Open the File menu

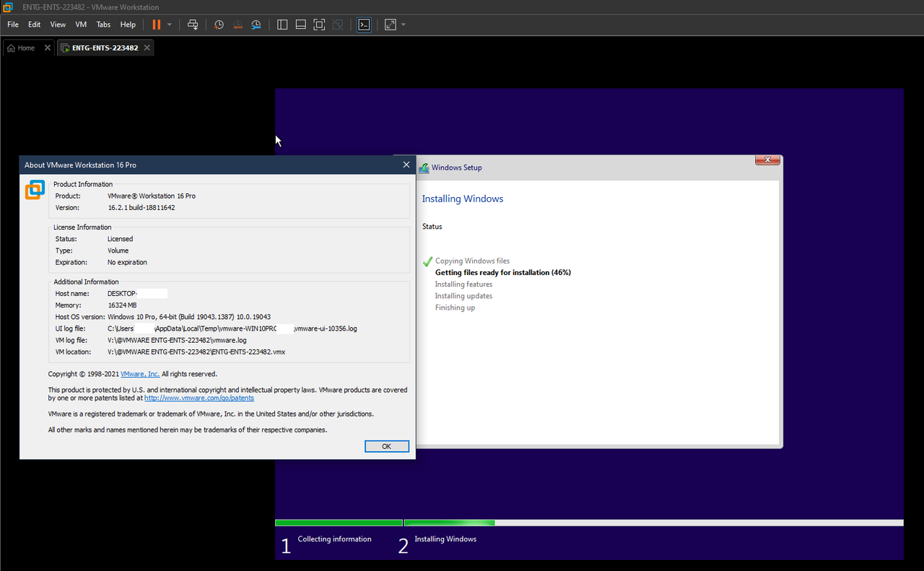(x=13, y=25)
